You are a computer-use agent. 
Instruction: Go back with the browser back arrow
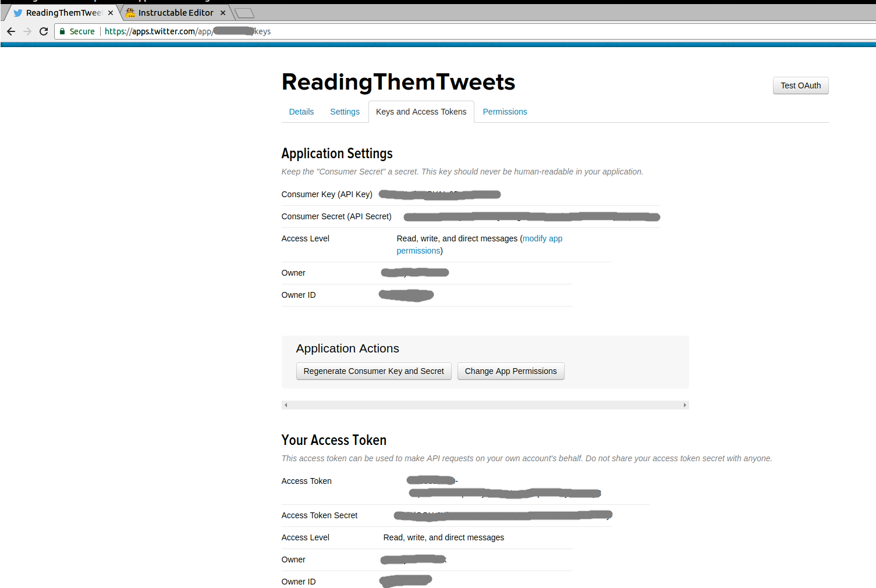pyautogui.click(x=11, y=31)
